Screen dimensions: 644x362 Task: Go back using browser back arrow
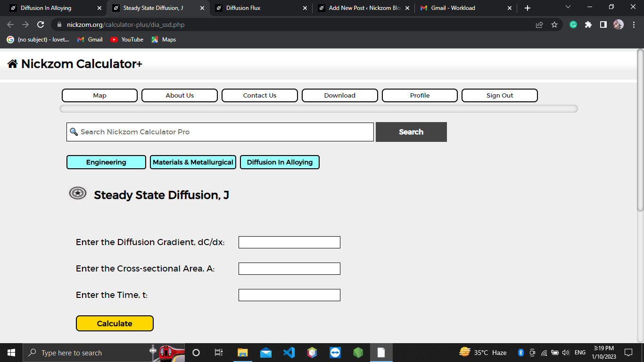[10, 25]
